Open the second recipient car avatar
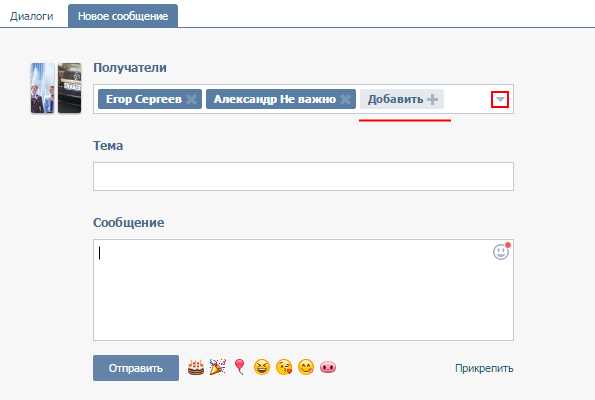The image size is (595, 400). [x=69, y=88]
